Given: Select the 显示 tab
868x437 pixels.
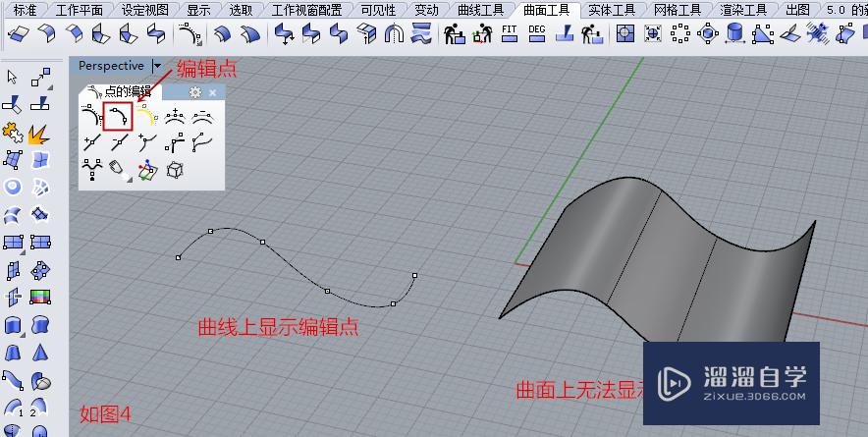Looking at the screenshot, I should pos(198,10).
